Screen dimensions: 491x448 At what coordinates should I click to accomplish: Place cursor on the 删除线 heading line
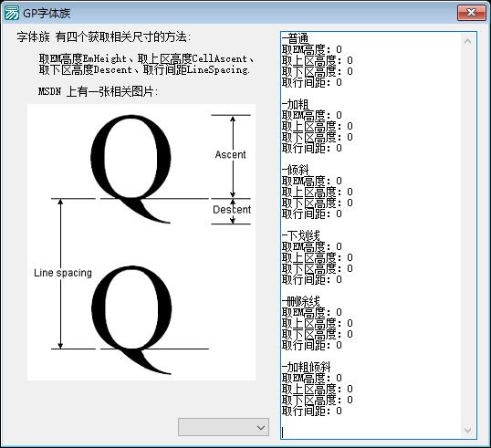click(x=301, y=302)
